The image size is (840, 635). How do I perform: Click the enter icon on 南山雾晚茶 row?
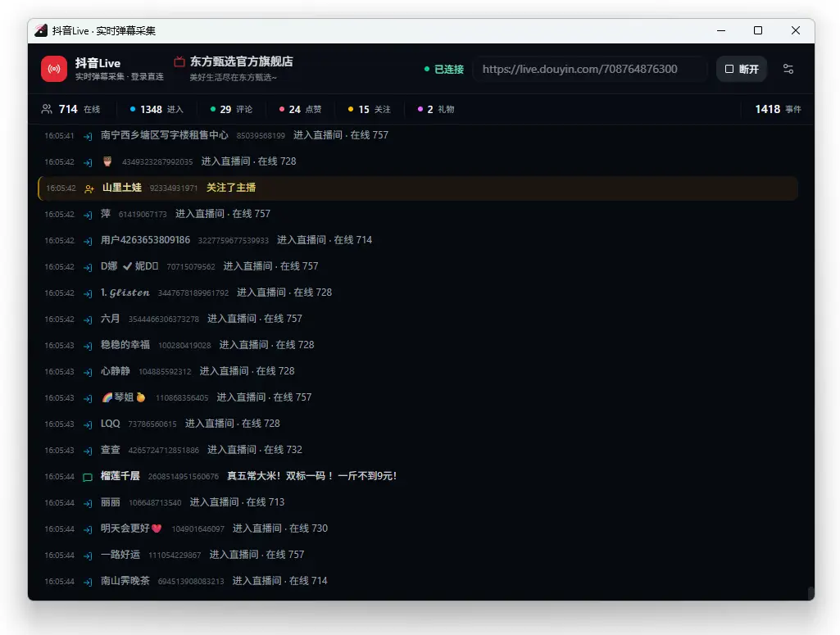click(88, 582)
